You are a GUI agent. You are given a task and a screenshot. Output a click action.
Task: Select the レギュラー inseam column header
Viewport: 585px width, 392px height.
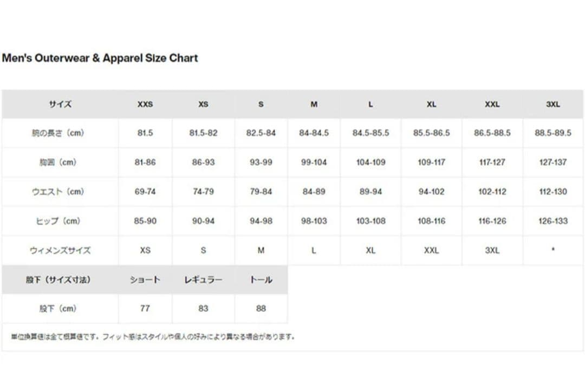tap(203, 280)
